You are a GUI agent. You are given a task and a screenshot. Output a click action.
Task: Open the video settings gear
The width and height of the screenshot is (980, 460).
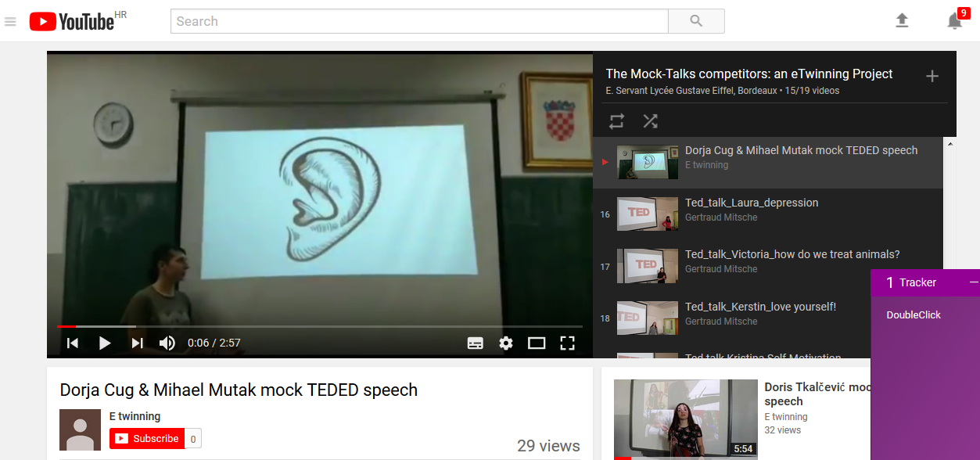506,343
